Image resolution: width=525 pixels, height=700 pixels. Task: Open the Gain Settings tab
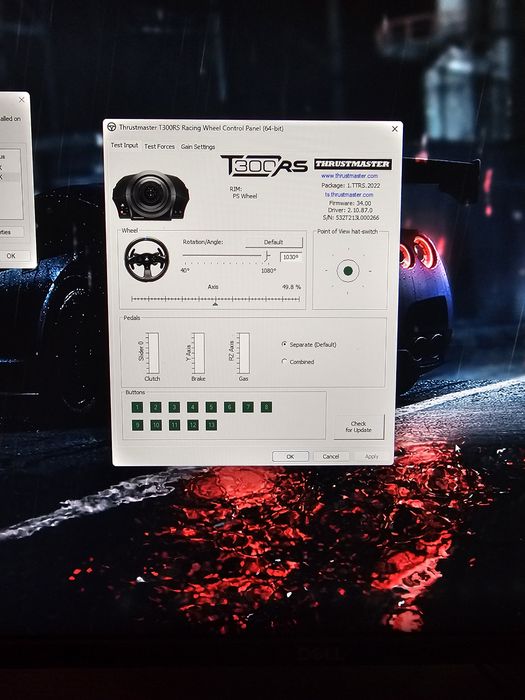[x=198, y=146]
